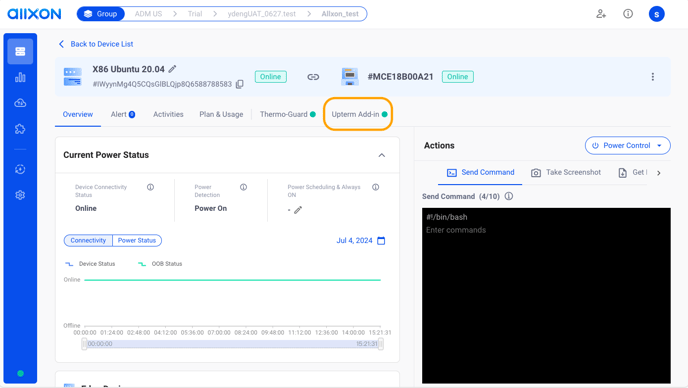Select the Power Status chart toggle

pyautogui.click(x=137, y=241)
